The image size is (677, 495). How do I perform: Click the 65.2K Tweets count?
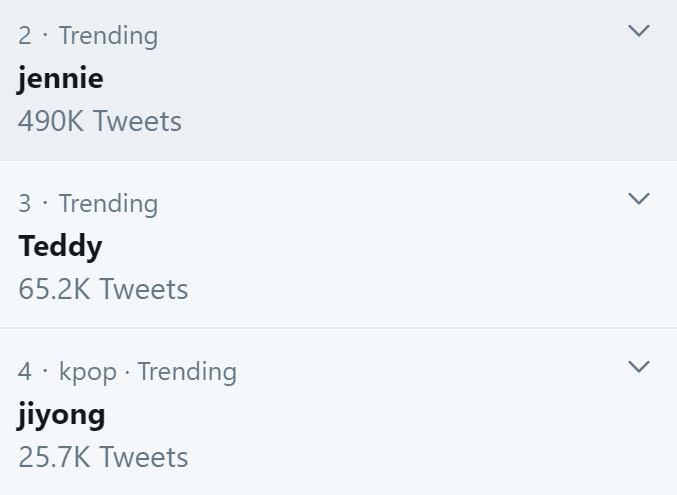[x=103, y=290]
